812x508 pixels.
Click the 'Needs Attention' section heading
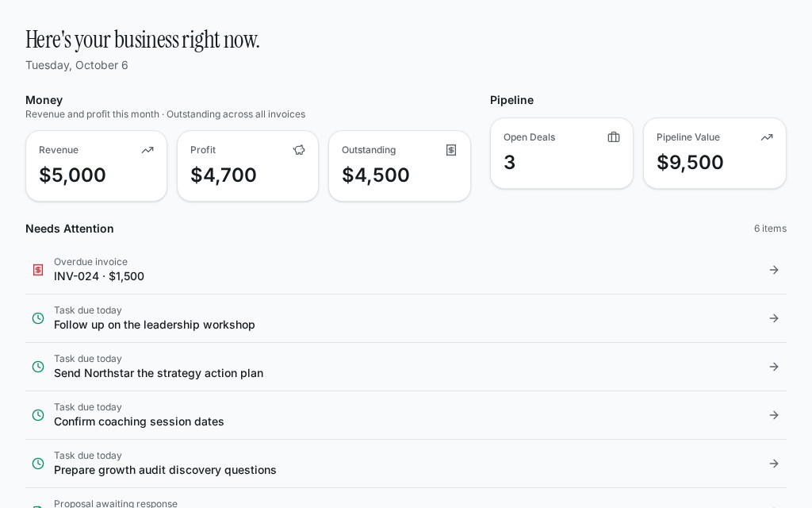[70, 229]
